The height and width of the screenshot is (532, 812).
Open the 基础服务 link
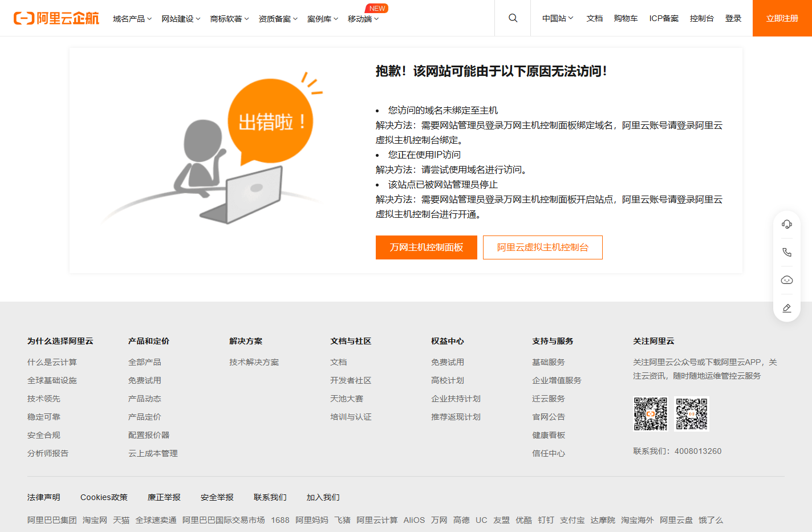coord(549,362)
